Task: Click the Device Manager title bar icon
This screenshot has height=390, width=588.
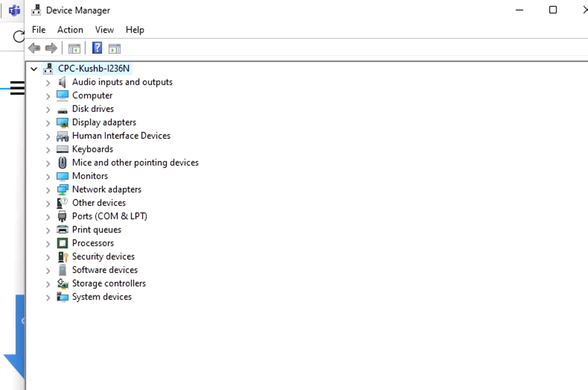Action: click(x=36, y=10)
